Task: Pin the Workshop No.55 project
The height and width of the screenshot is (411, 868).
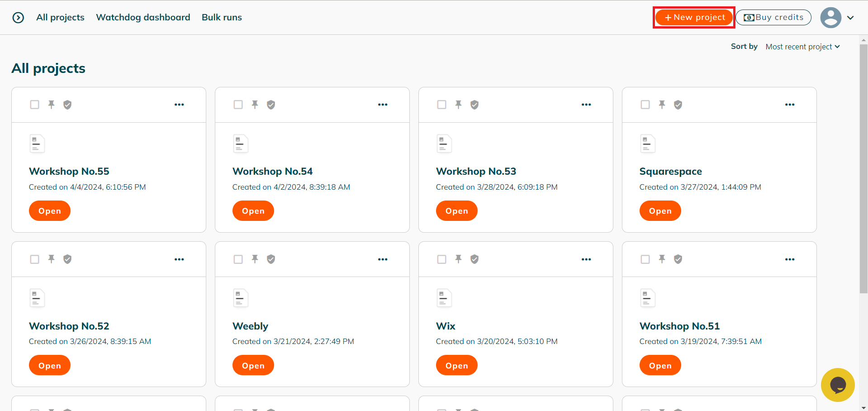Action: (52, 105)
